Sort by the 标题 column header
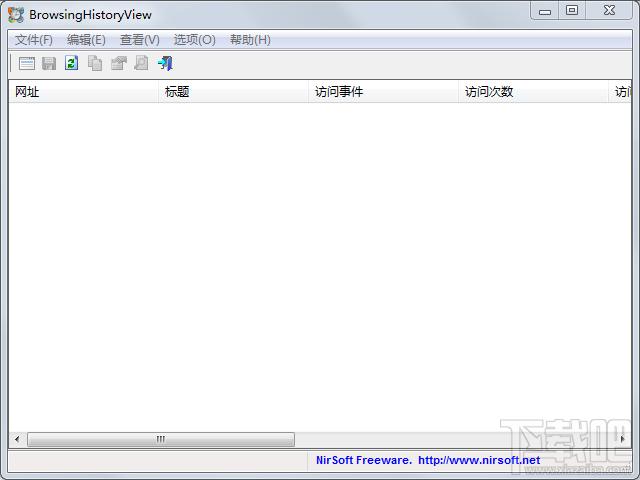The width and height of the screenshot is (640, 480). pyautogui.click(x=233, y=91)
